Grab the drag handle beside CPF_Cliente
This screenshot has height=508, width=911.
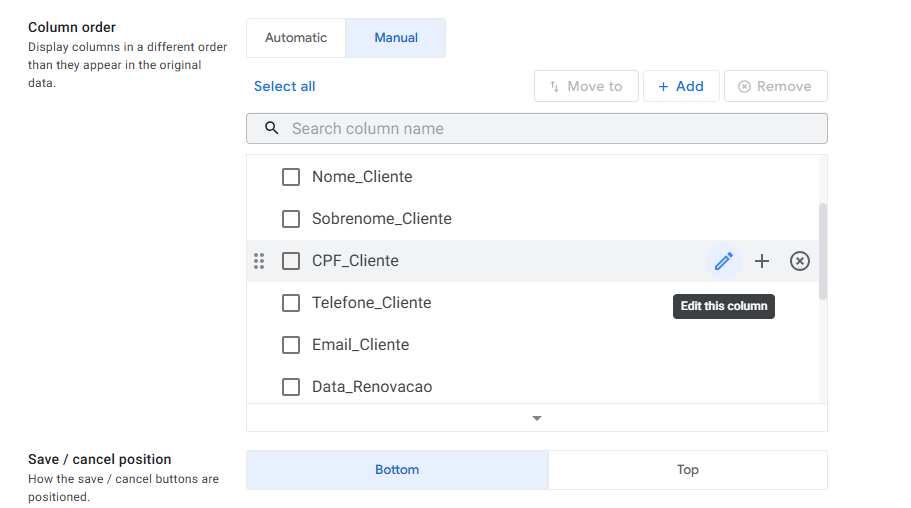[259, 261]
